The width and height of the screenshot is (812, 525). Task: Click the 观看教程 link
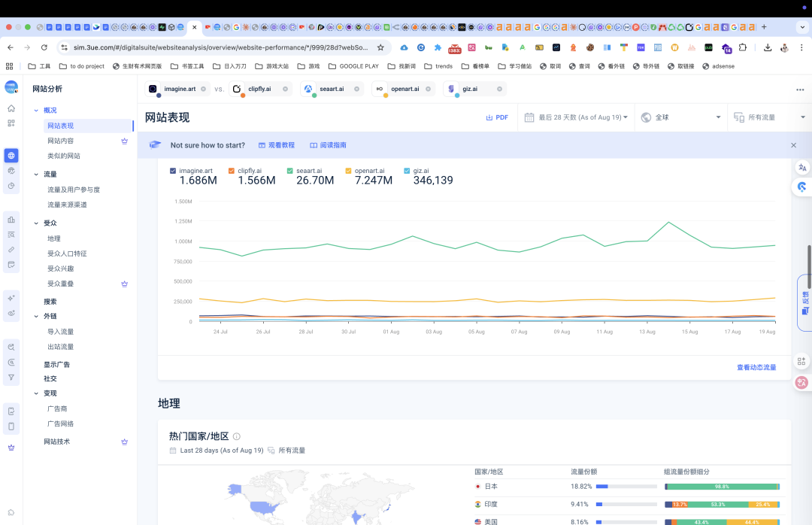click(x=277, y=145)
